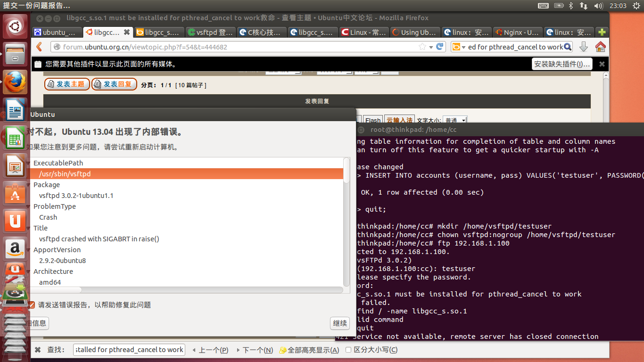This screenshot has width=644, height=362.
Task: Open the Bluetooth indicator menu
Action: (570, 6)
